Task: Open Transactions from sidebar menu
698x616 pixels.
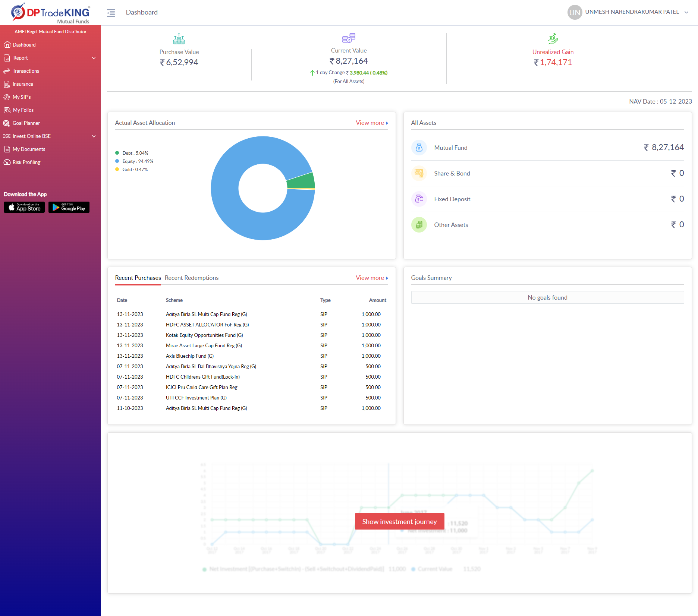Action: (x=26, y=71)
